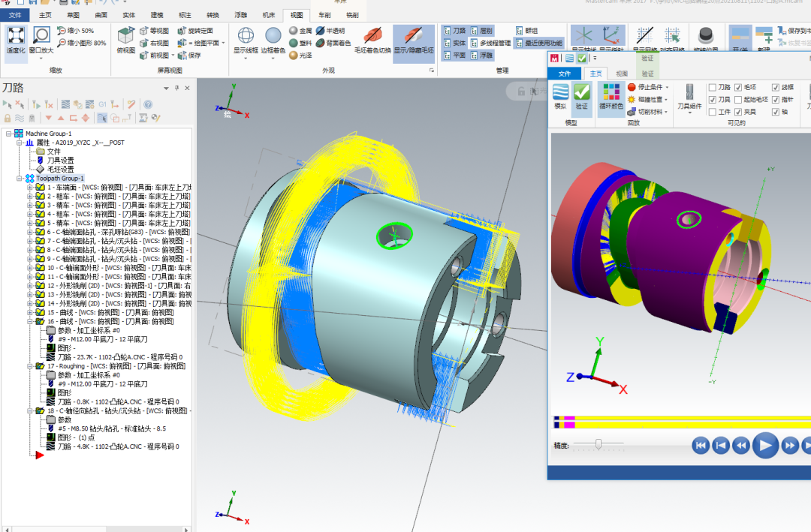Collapse the Toolpath Group-1 tree node

pyautogui.click(x=20, y=179)
